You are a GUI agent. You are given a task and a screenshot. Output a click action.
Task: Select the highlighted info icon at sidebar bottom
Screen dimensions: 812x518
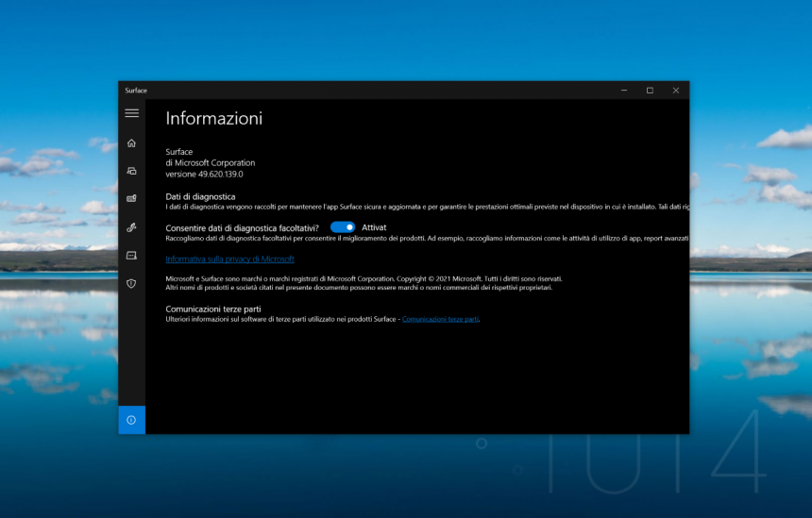click(x=131, y=420)
